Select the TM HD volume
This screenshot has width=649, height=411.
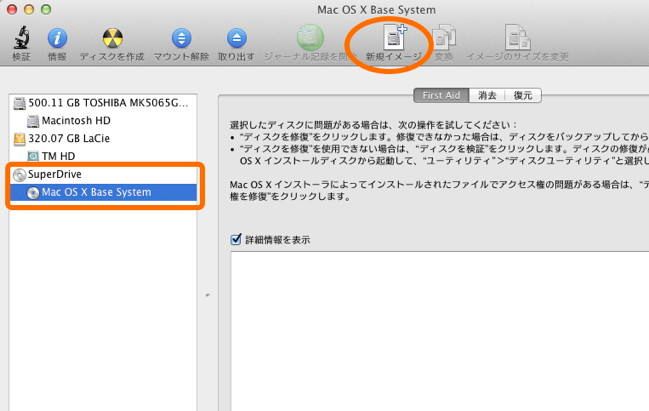click(102, 156)
